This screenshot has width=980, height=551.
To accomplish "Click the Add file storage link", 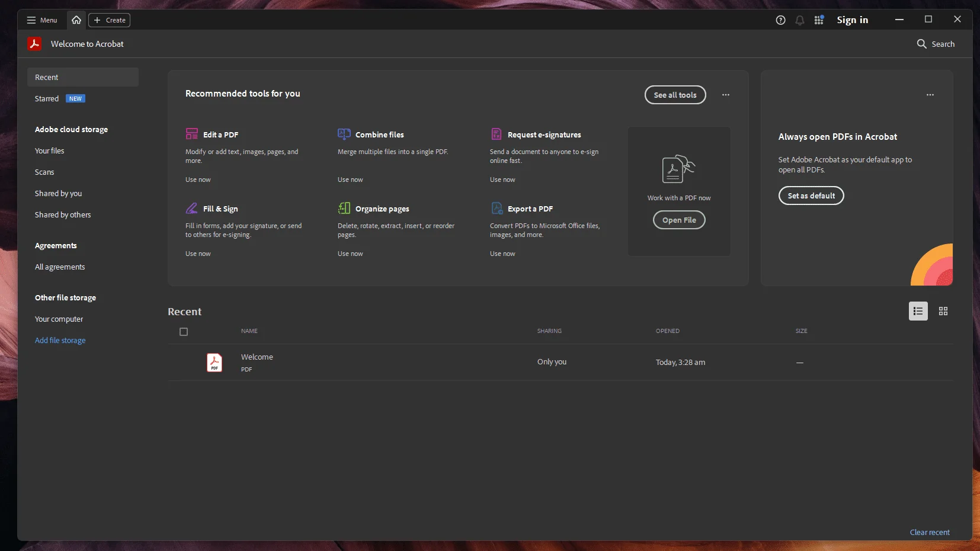I will tap(60, 340).
